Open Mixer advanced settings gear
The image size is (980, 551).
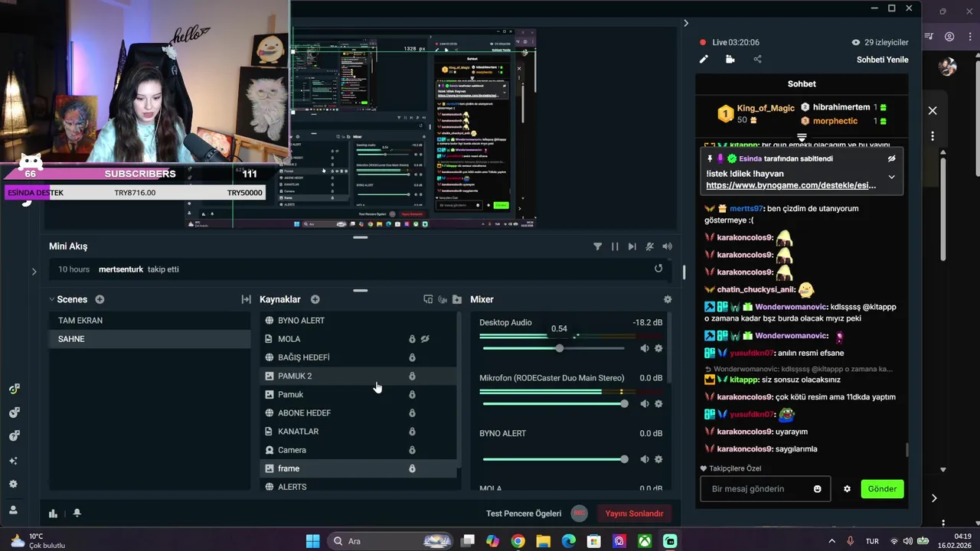coord(668,299)
